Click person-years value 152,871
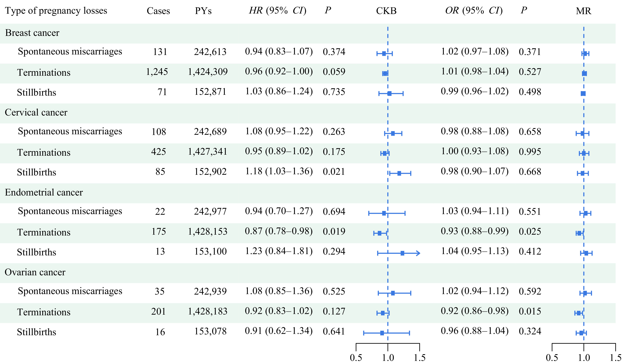Viewport: 622px width, 364px height. point(210,92)
